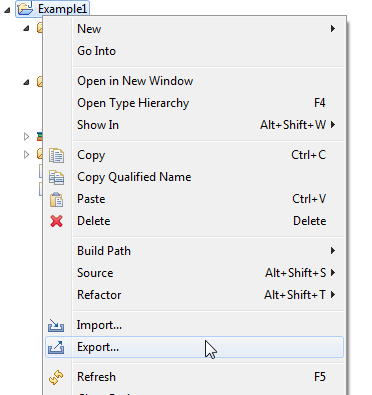Image resolution: width=372 pixels, height=395 pixels.
Task: Collapse the Example1 project node
Action: pos(7,10)
